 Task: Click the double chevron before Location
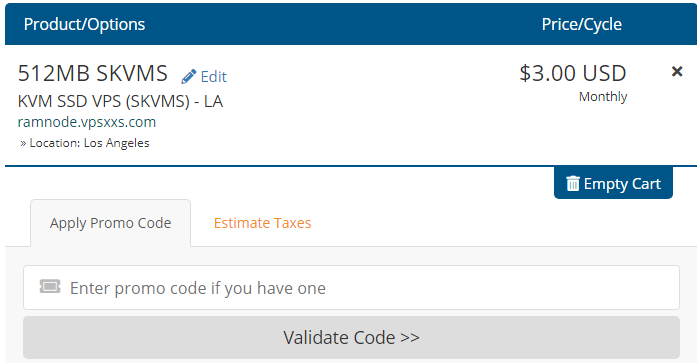click(23, 144)
